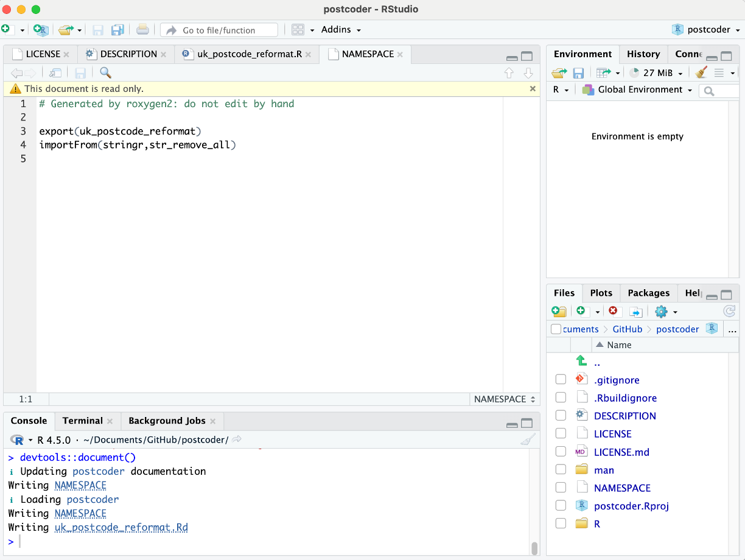Viewport: 745px width, 560px height.
Task: Refresh the file listing in Files pane
Action: coord(729,312)
